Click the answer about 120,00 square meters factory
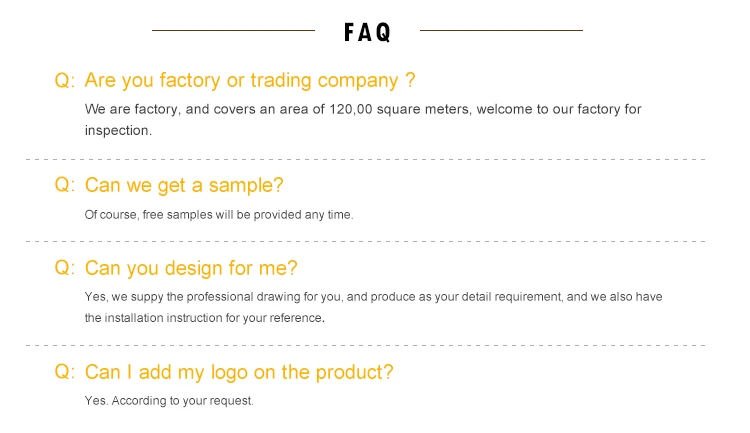 tap(363, 109)
